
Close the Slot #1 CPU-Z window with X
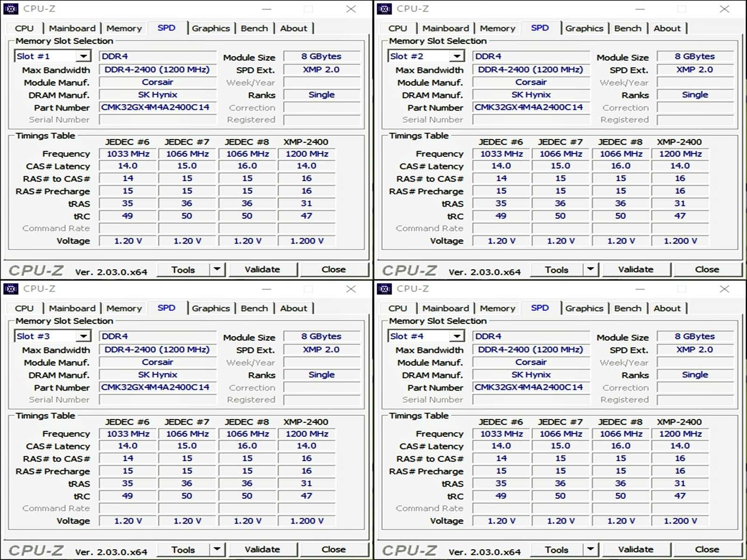351,9
